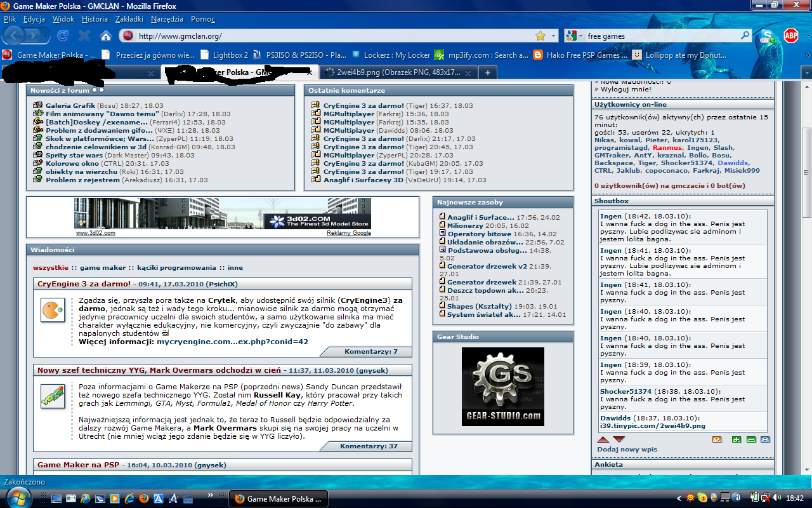
Task: Open the "Dodaj nowy wpis" link
Action: (627, 449)
